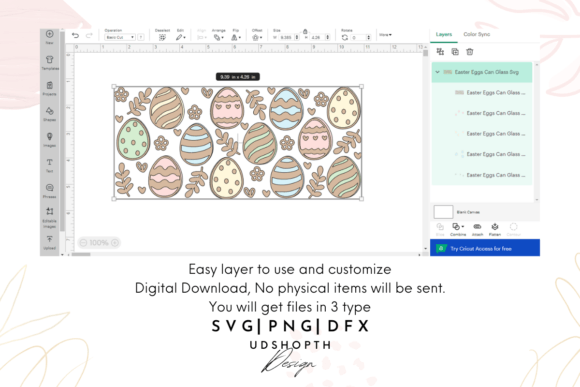Screen dimensions: 580x387
Task: Switch to the Color Sync tab
Action: coord(476,34)
